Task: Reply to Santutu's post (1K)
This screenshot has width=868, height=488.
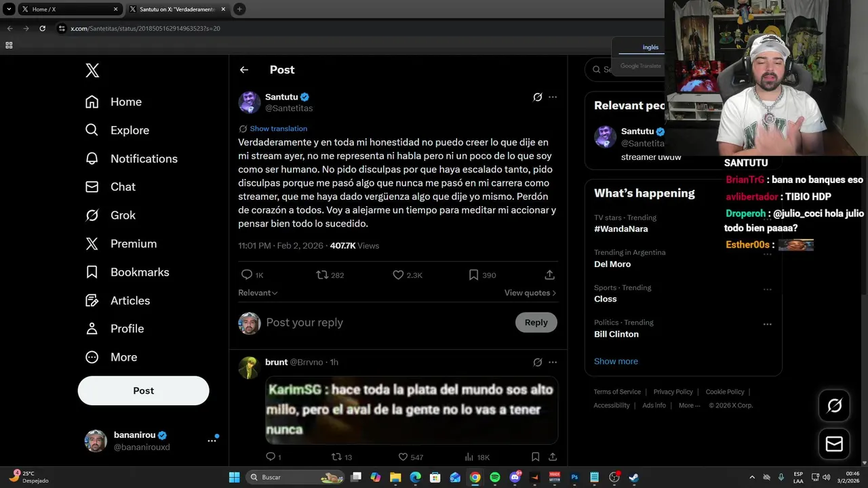Action: click(x=252, y=274)
